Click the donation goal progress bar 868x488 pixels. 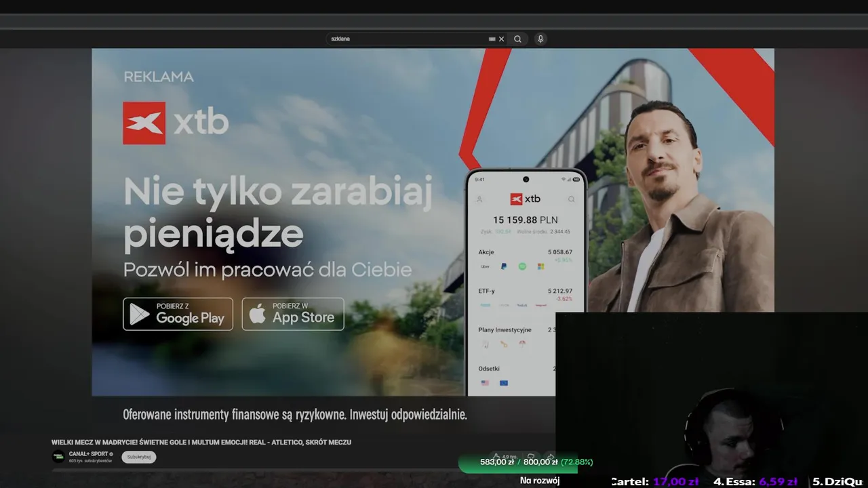(x=518, y=462)
